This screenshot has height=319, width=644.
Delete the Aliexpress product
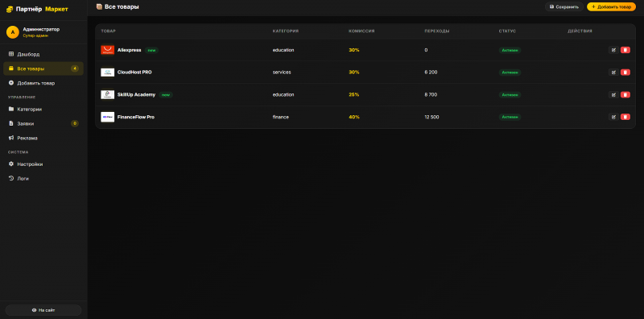tap(625, 50)
